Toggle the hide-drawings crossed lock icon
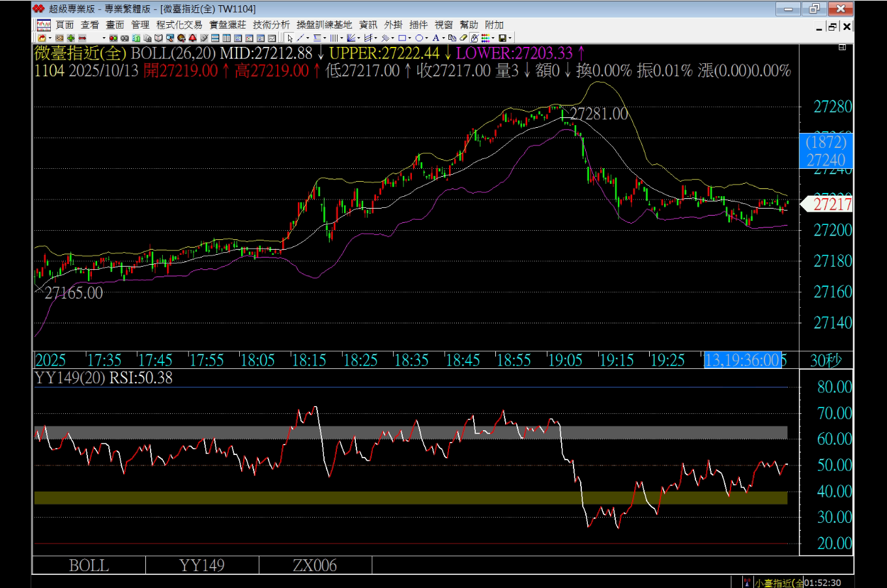Viewport: 887px width, 588px height. 474,38
